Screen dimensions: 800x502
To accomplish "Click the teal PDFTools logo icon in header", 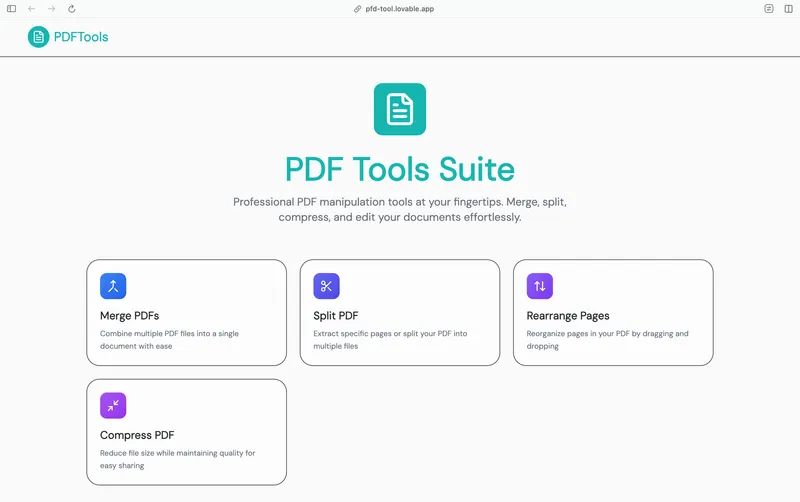I will (x=38, y=37).
